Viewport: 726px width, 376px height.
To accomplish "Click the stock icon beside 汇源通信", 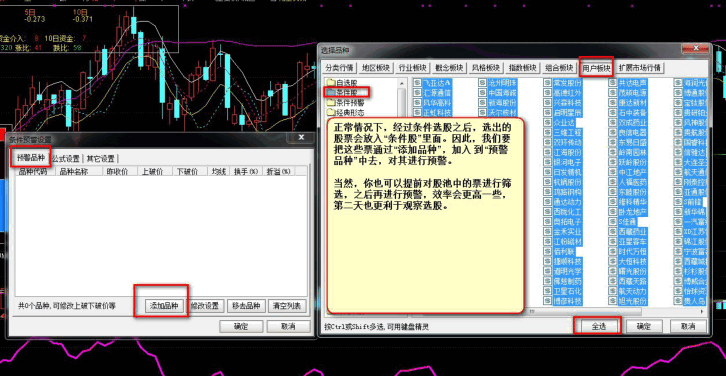I will 417,93.
